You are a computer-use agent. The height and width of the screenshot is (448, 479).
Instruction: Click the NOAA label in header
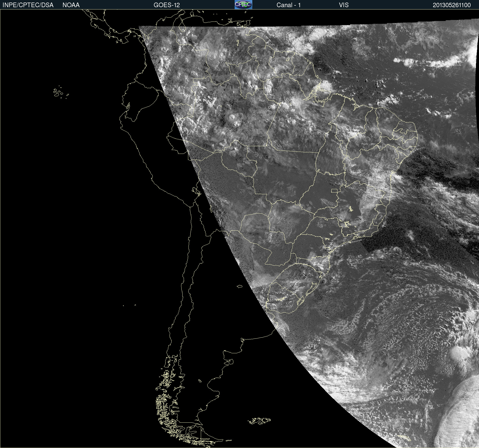[71, 5]
